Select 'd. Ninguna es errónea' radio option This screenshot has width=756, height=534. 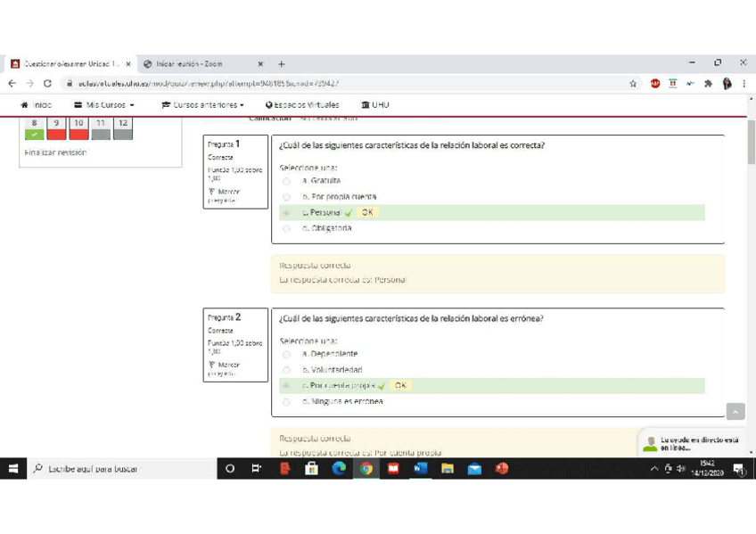(x=286, y=402)
